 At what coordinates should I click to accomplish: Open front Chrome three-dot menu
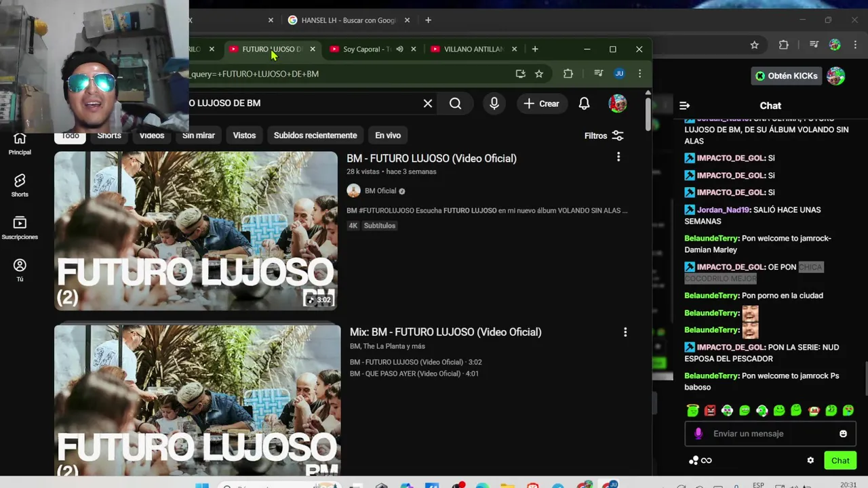639,74
